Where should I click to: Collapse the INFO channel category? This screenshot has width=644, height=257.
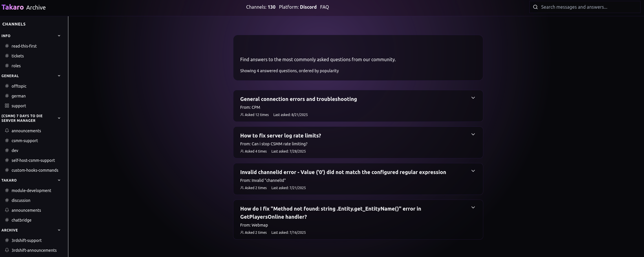[59, 36]
